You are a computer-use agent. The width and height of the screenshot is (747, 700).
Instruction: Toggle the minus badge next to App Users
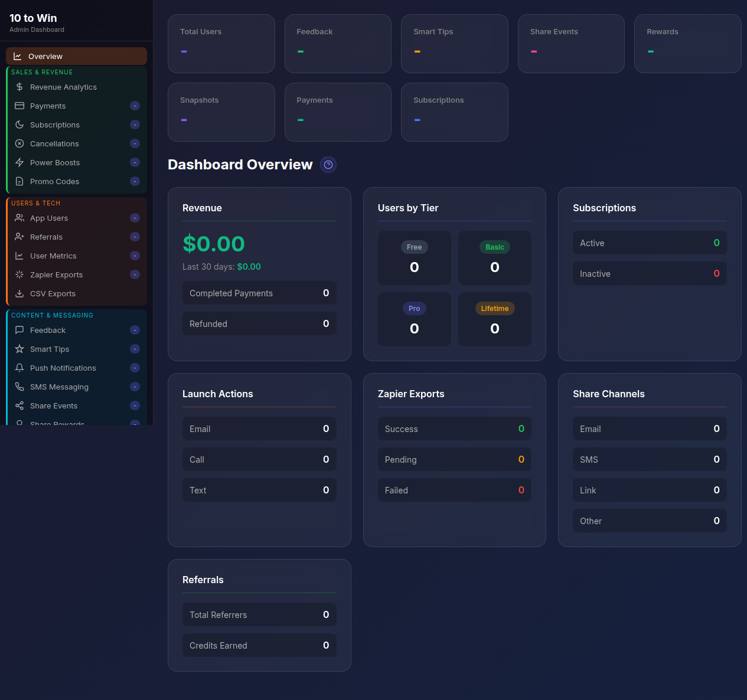(x=135, y=218)
